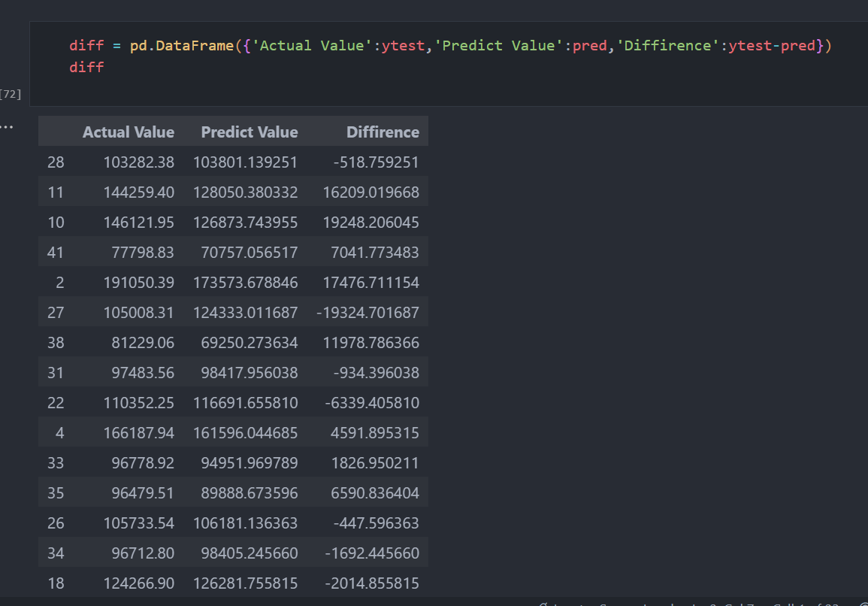Place cursor inside the pd.DataFrame code cell
The width and height of the screenshot is (868, 606).
point(451,46)
